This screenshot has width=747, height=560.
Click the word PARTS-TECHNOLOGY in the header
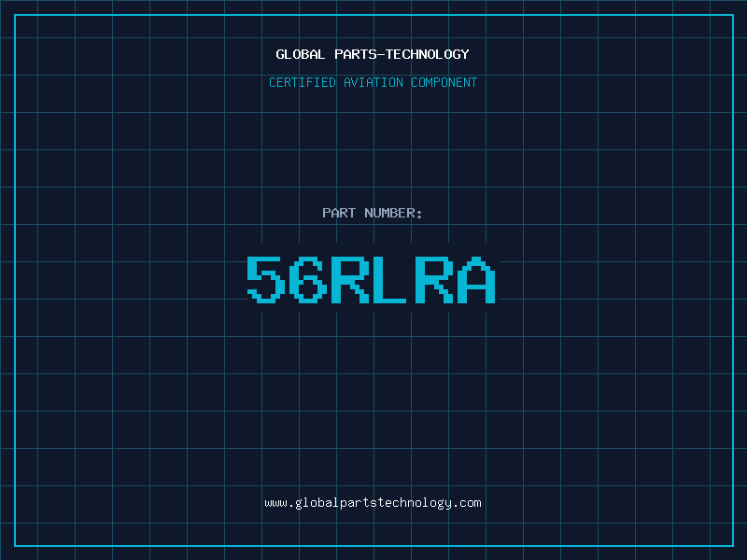pyautogui.click(x=402, y=54)
